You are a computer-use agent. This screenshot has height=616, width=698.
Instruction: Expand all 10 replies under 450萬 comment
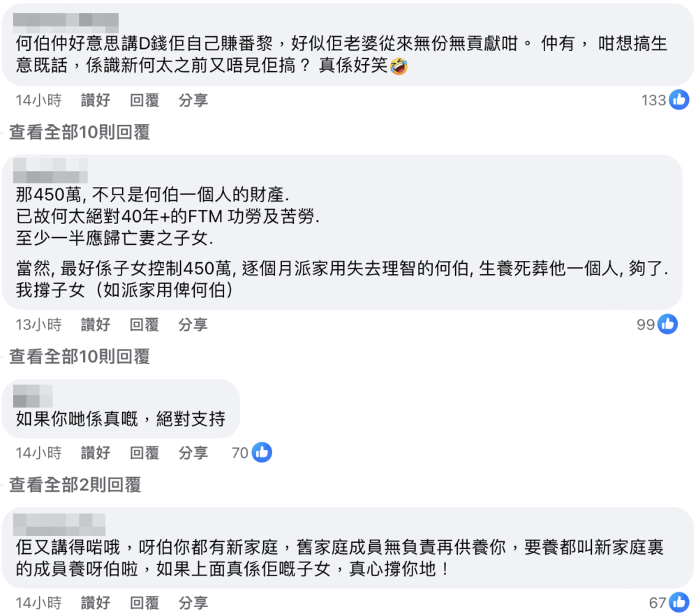click(x=79, y=356)
